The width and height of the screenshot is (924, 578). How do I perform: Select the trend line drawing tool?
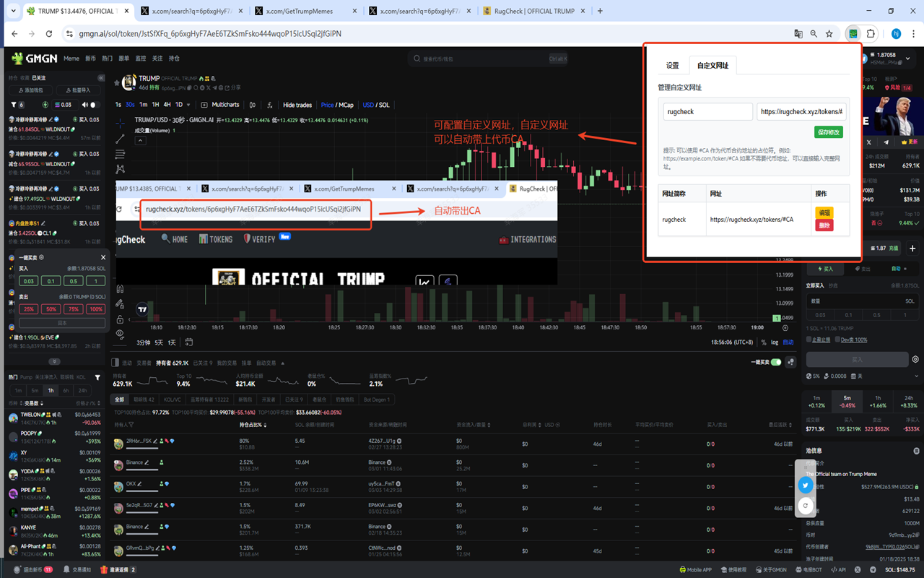point(120,139)
